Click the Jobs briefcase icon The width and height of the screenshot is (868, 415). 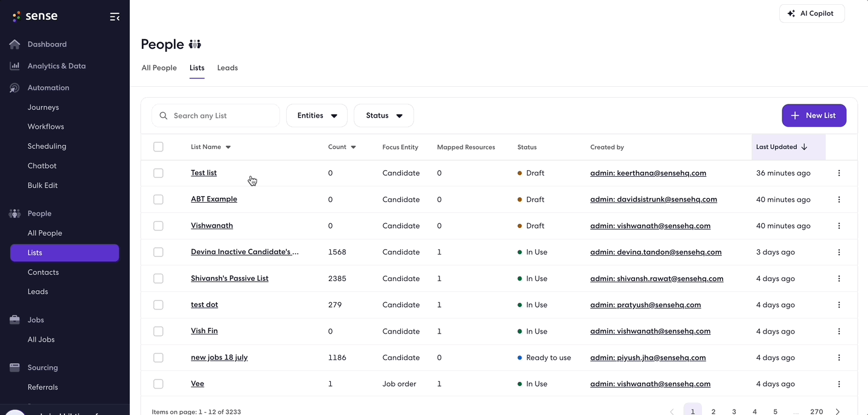click(x=14, y=320)
